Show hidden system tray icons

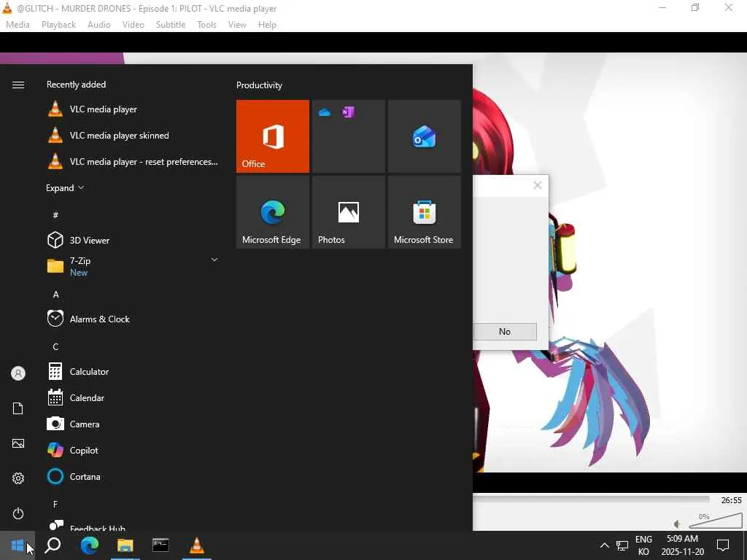[604, 545]
